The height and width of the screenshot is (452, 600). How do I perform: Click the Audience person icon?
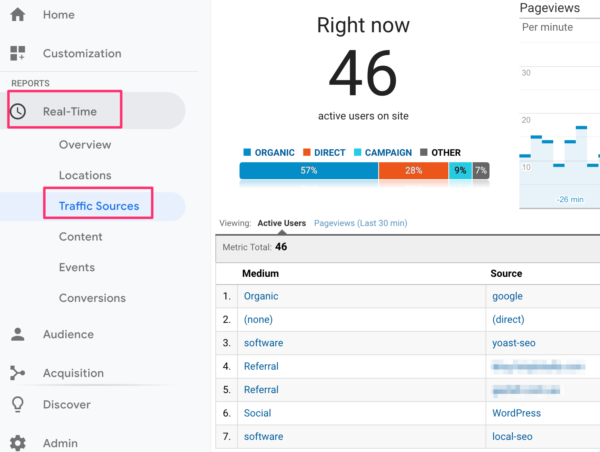(x=18, y=334)
